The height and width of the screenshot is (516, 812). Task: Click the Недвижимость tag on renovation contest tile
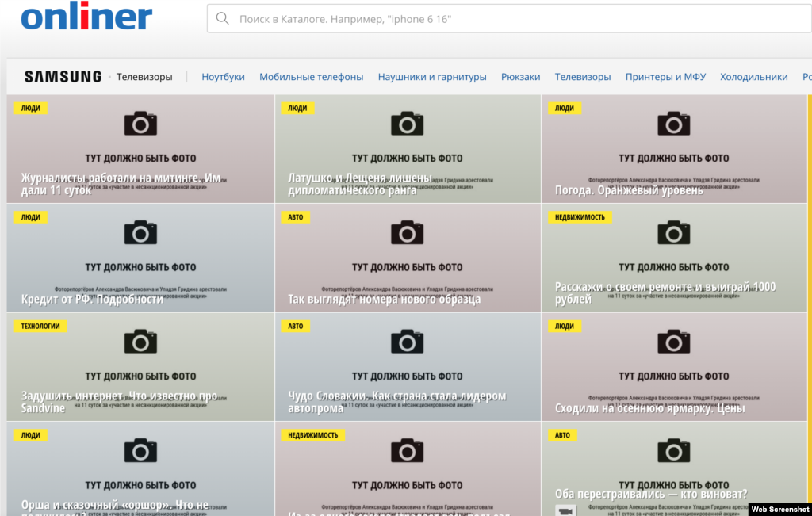579,217
